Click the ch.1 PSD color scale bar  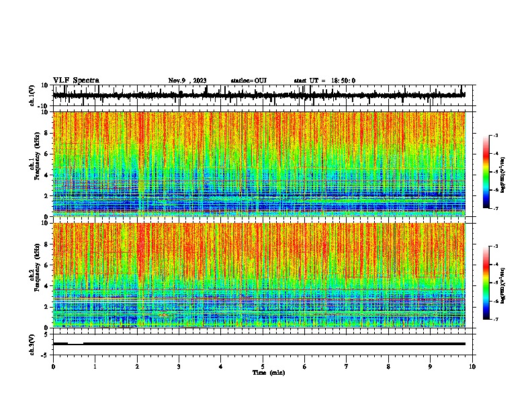point(486,172)
